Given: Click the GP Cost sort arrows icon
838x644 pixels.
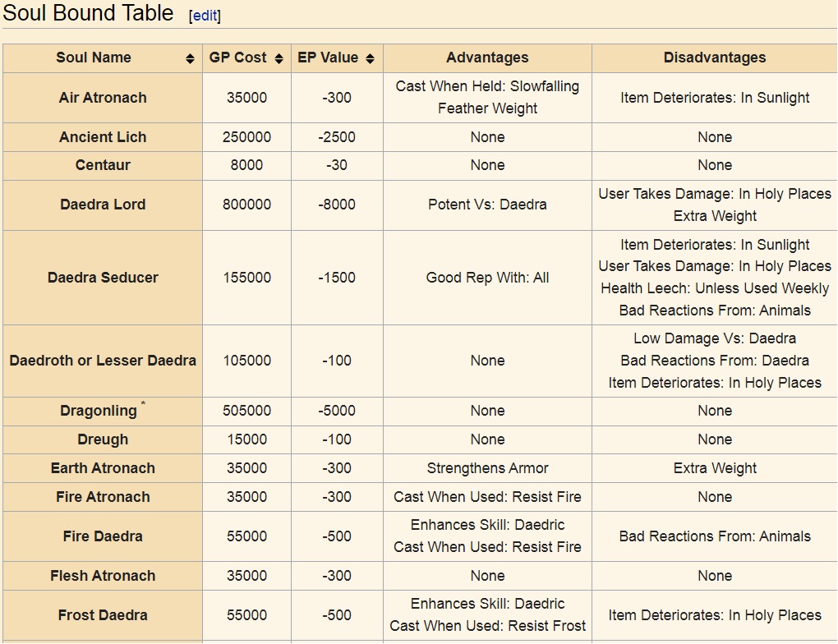Looking at the screenshot, I should click(279, 58).
